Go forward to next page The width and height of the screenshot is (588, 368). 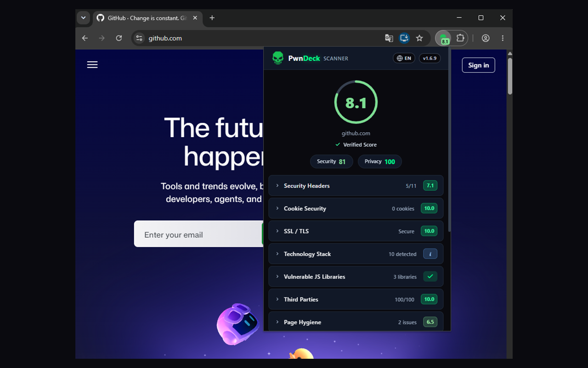point(102,38)
